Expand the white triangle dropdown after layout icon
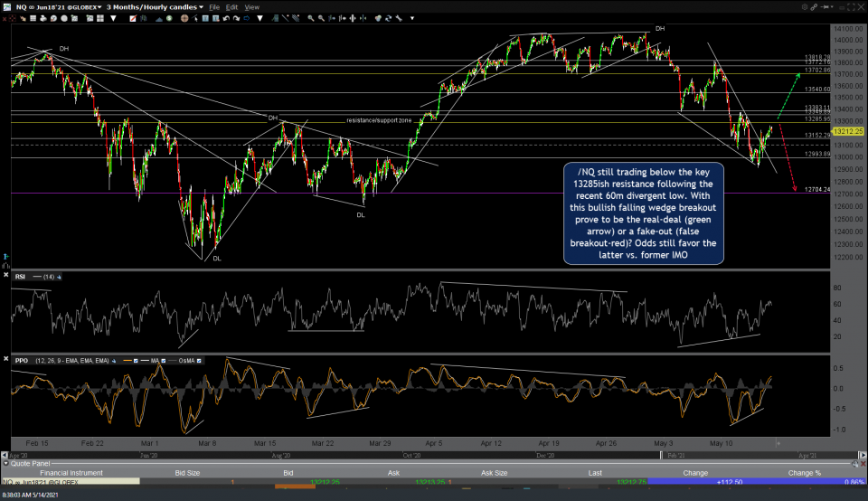This screenshot has height=501, width=868. (x=113, y=18)
